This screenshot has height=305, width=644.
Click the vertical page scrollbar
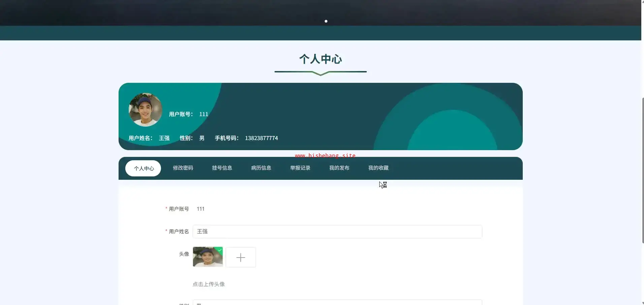(642, 170)
